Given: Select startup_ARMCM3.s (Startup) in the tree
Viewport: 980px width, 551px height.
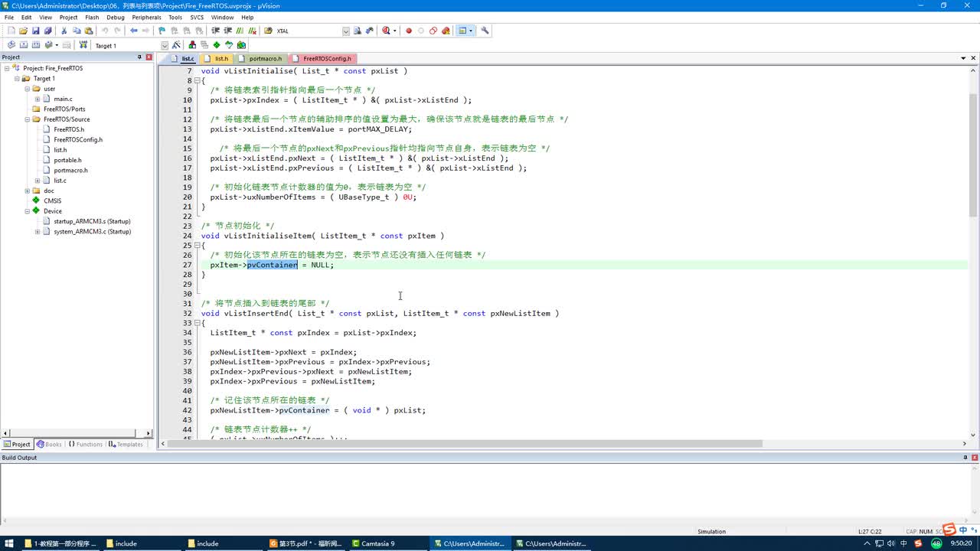Looking at the screenshot, I should click(92, 221).
